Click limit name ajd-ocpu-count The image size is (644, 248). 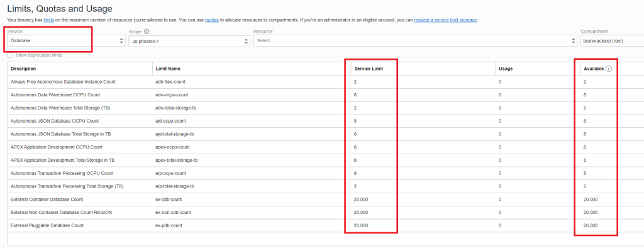pos(171,121)
